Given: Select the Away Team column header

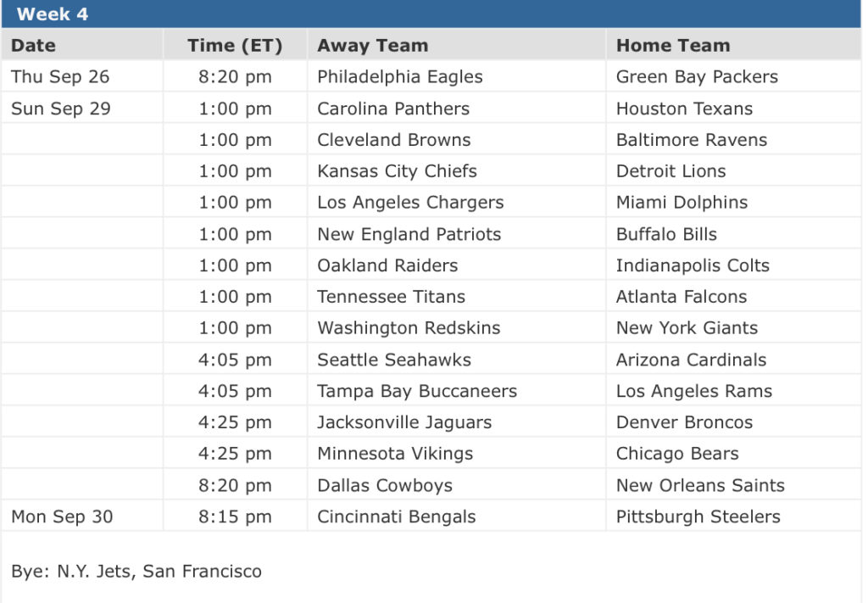Looking at the screenshot, I should coord(372,46).
